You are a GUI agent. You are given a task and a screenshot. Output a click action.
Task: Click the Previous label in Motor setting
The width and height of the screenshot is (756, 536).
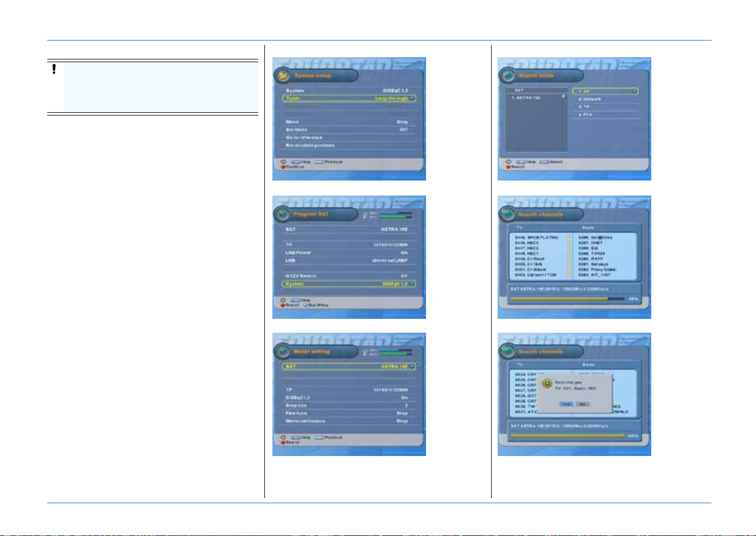pos(333,437)
